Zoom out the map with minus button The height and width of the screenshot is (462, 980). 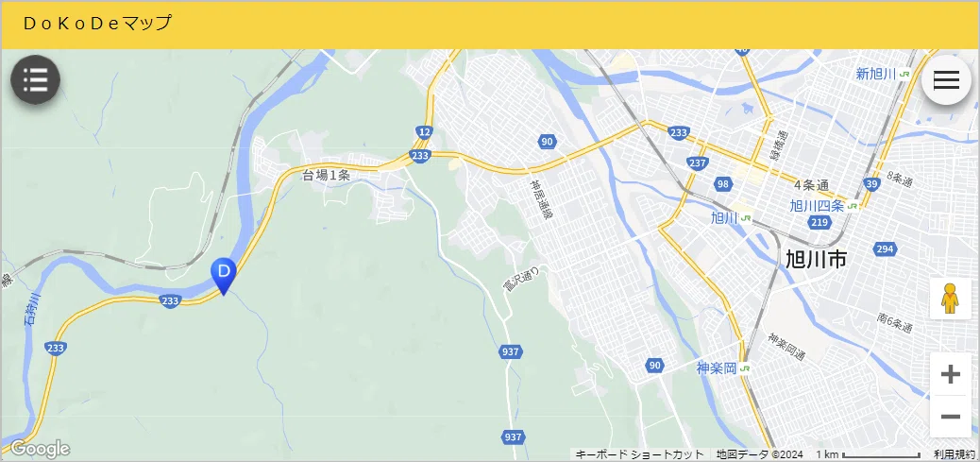pyautogui.click(x=950, y=417)
